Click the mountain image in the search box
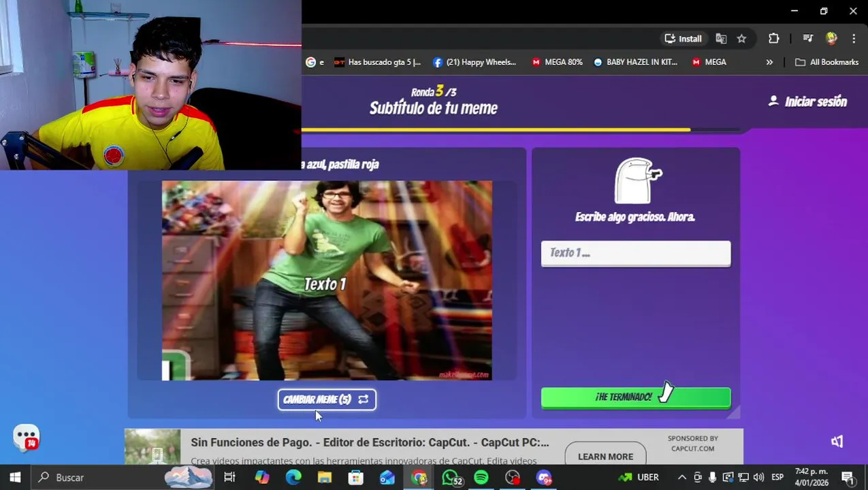Screen dimensions: 868x490 [x=189, y=478]
